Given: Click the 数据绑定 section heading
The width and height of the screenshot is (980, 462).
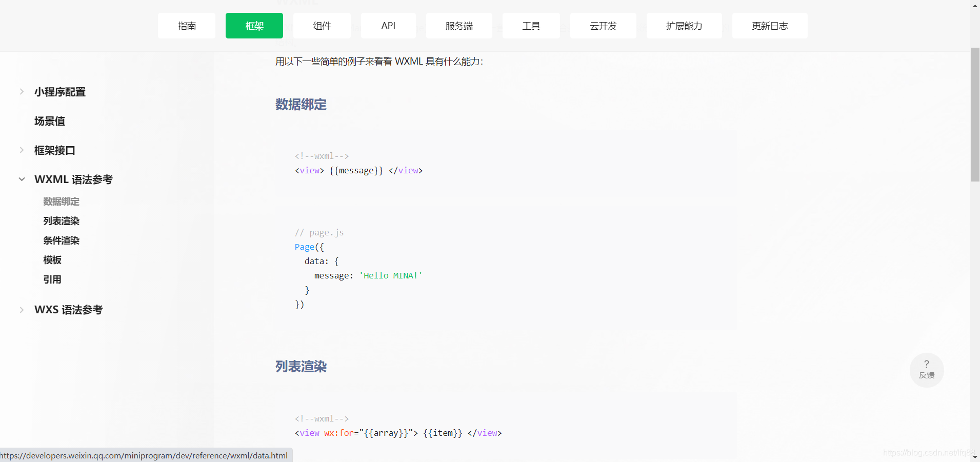Looking at the screenshot, I should click(x=301, y=105).
